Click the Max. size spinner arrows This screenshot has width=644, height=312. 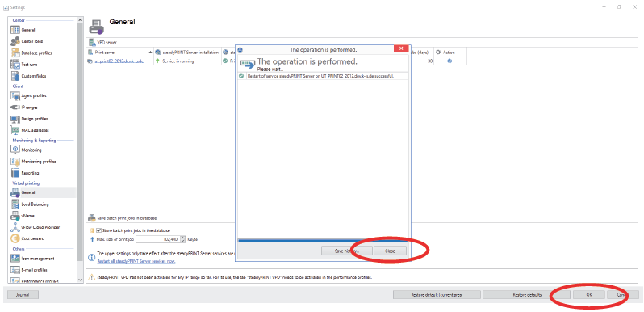click(182, 238)
